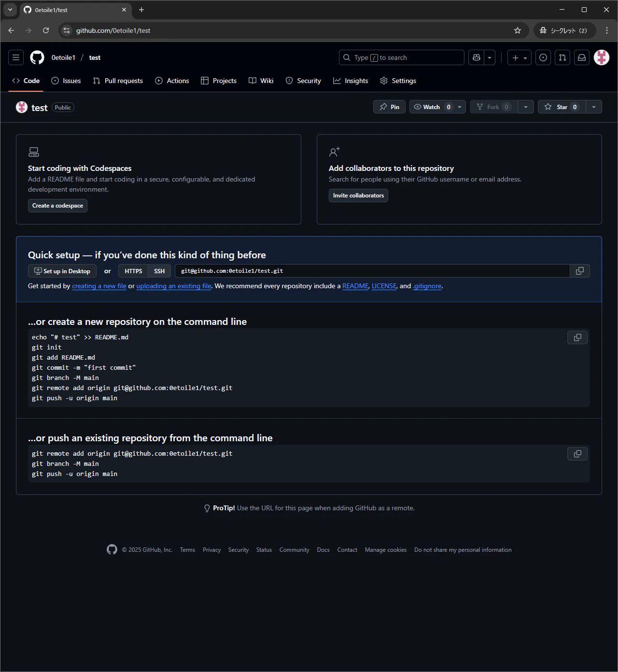The width and height of the screenshot is (618, 672).
Task: Star the test repository
Action: (x=562, y=107)
